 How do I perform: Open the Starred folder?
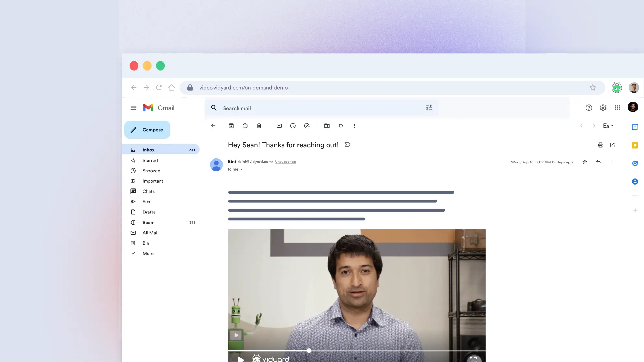150,160
